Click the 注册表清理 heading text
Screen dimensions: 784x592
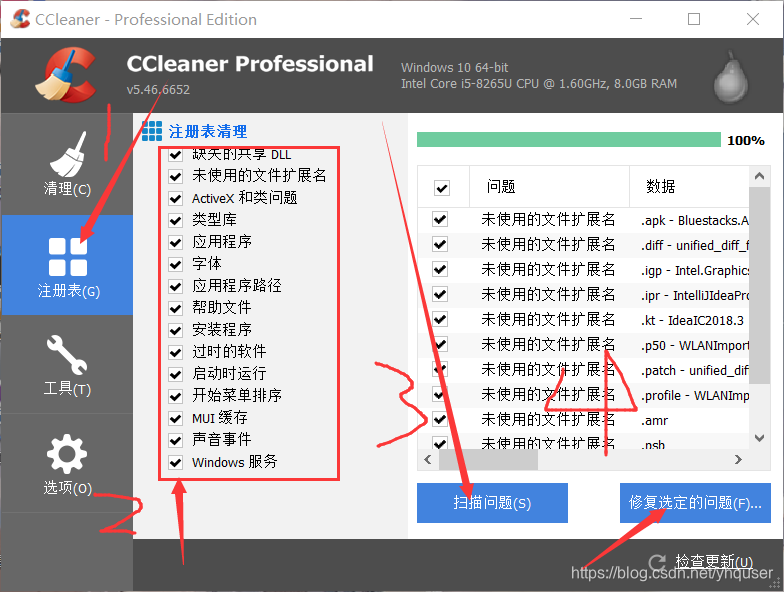208,132
